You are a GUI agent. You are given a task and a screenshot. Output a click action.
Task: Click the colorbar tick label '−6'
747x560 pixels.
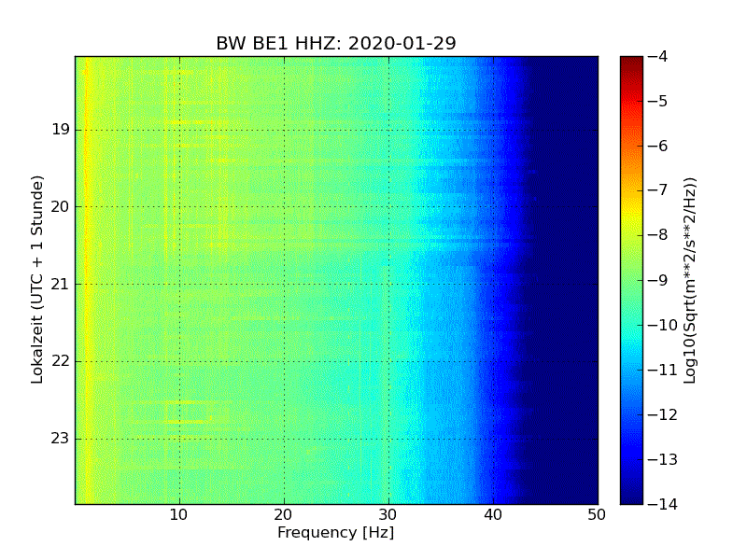[x=658, y=147]
